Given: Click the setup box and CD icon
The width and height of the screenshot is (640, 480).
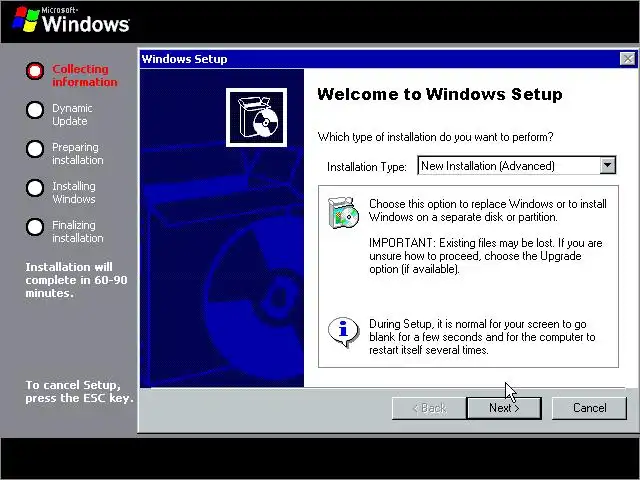Looking at the screenshot, I should pyautogui.click(x=256, y=118).
